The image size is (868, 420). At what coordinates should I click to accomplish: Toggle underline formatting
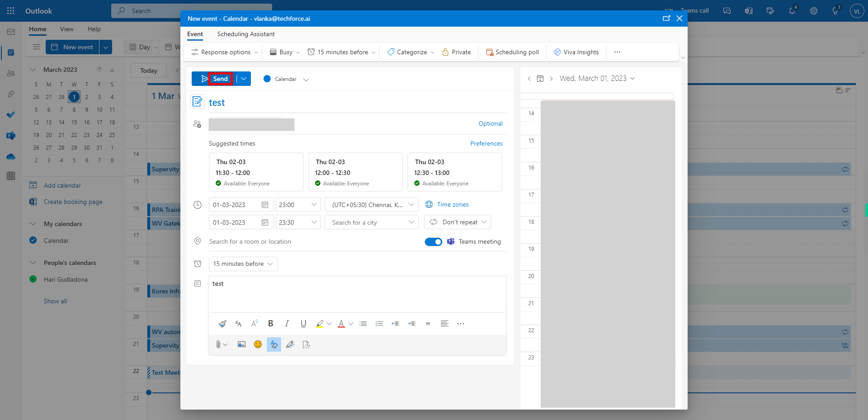coord(303,324)
